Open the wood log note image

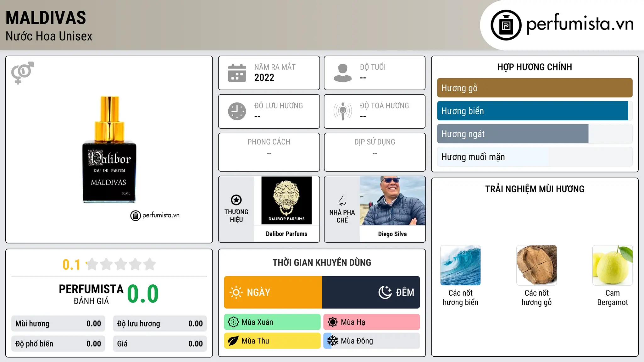pos(537,265)
